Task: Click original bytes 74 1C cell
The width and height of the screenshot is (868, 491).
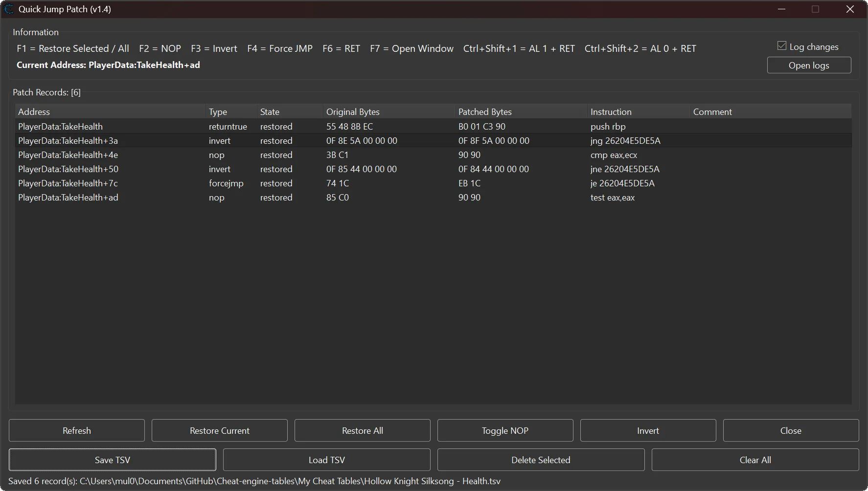Action: click(x=338, y=183)
